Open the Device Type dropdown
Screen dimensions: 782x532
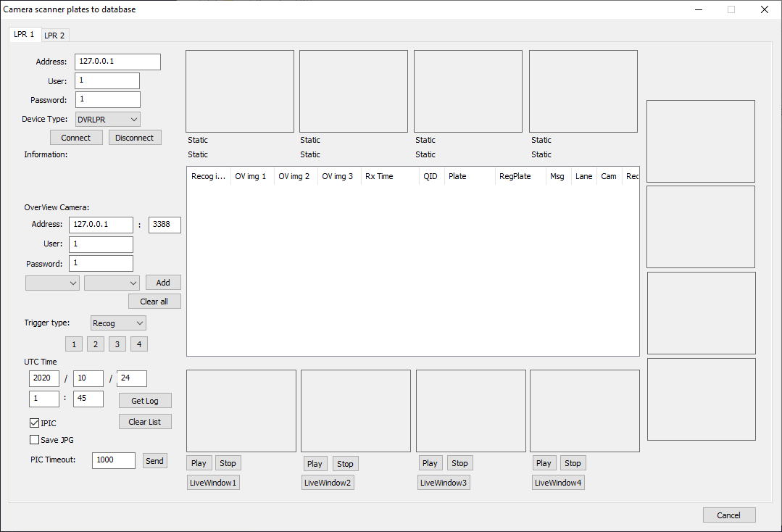click(107, 119)
